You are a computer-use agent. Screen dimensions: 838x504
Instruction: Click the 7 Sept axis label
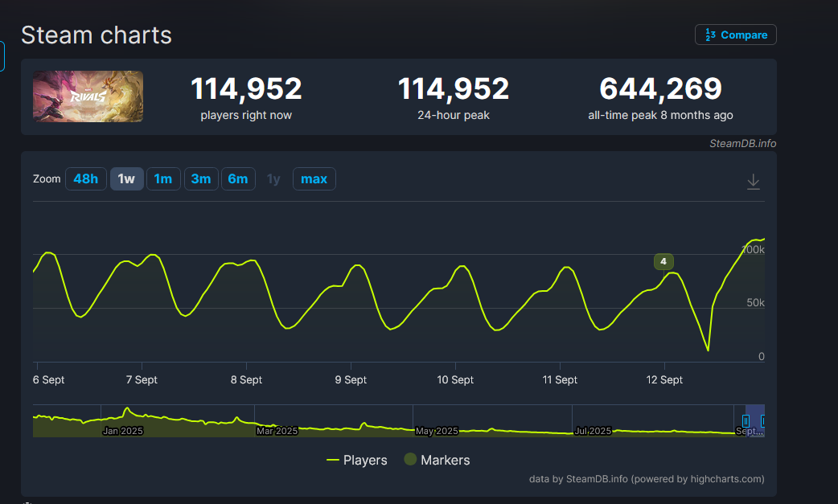tap(142, 379)
